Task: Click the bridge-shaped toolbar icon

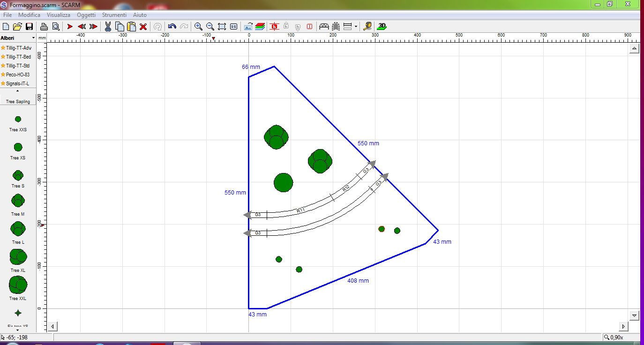Action: [x=324, y=27]
